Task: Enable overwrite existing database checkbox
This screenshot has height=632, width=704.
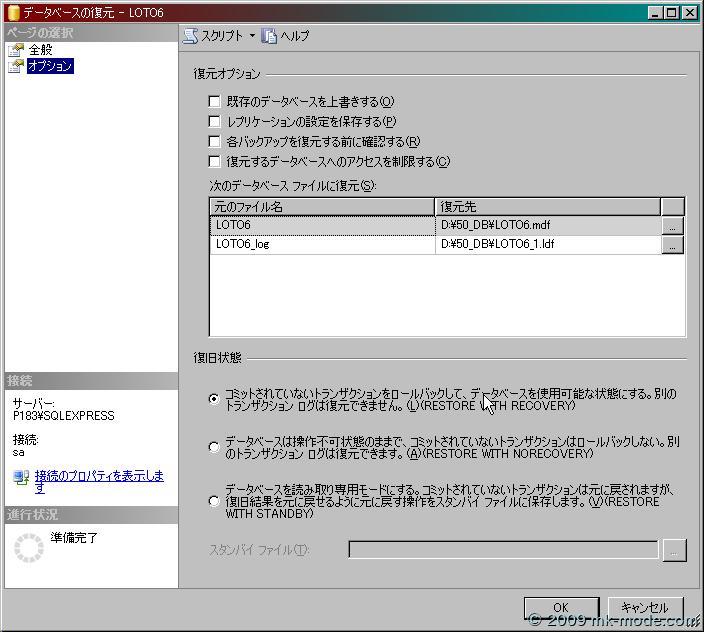Action: click(214, 101)
